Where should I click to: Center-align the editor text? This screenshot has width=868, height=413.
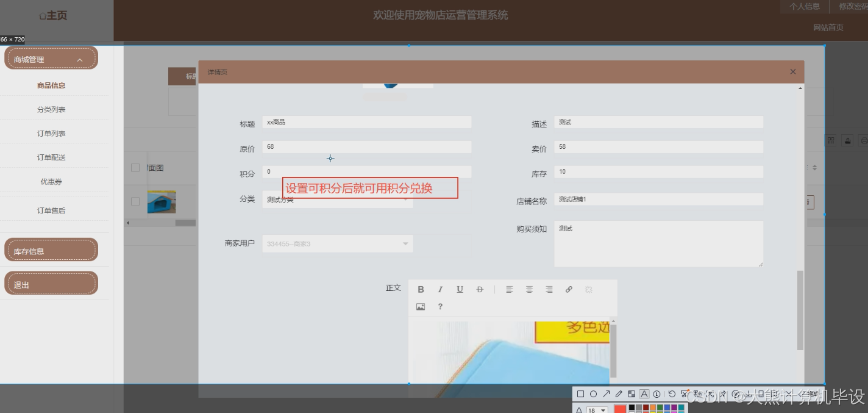[529, 290]
